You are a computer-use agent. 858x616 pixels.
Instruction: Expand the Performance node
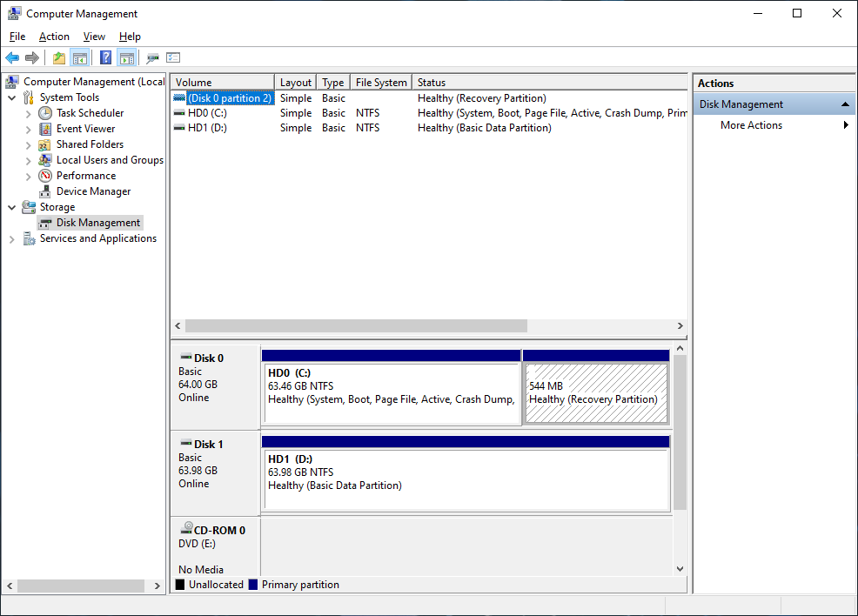click(x=29, y=176)
